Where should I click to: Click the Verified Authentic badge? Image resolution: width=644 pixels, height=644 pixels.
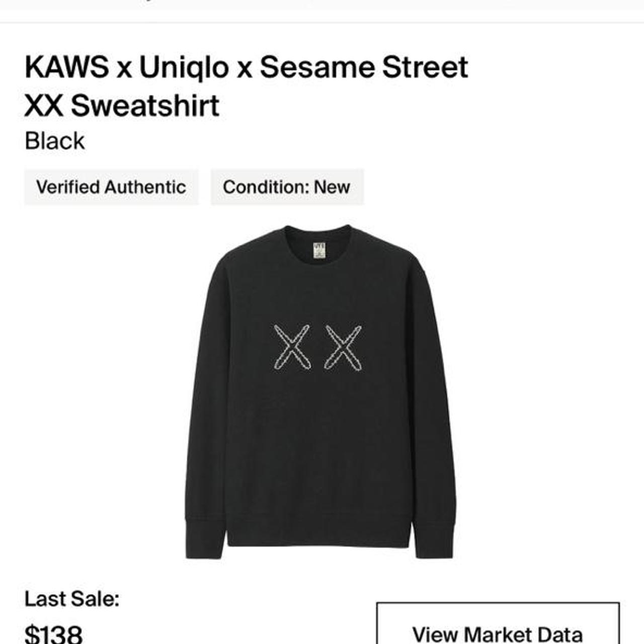coord(111,187)
